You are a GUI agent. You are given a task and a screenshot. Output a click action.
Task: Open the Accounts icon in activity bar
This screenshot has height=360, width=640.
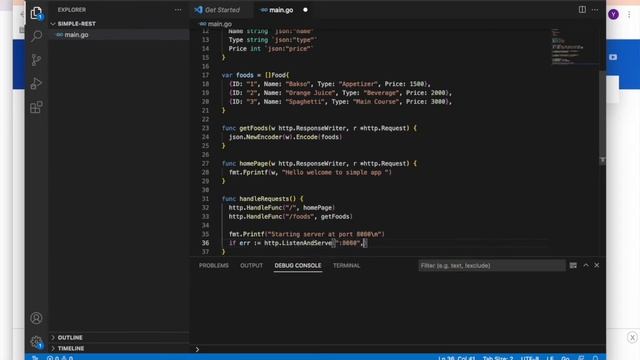point(36,318)
